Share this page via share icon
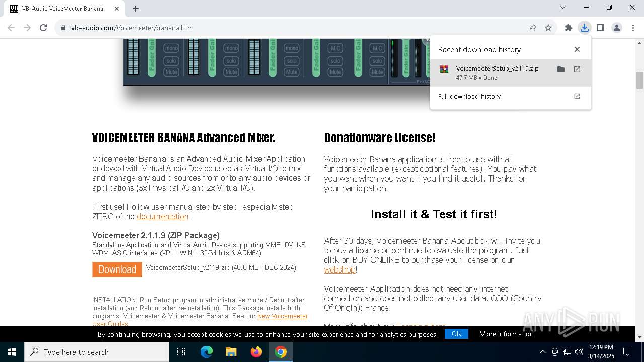Image resolution: width=644 pixels, height=362 pixels. 532,28
